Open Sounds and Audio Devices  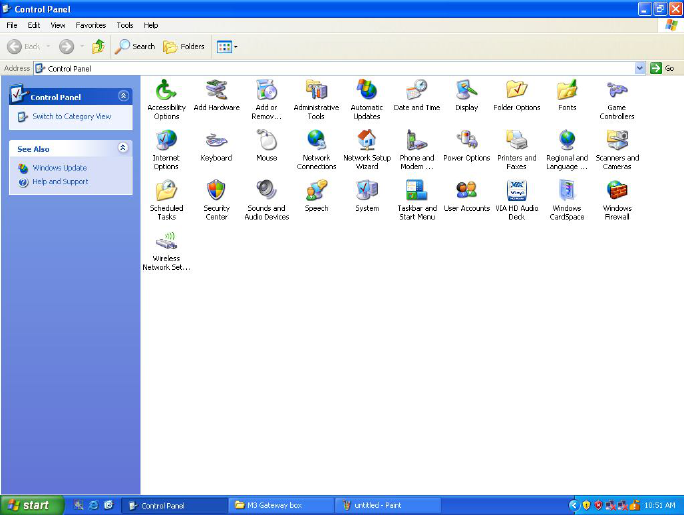[x=267, y=200]
